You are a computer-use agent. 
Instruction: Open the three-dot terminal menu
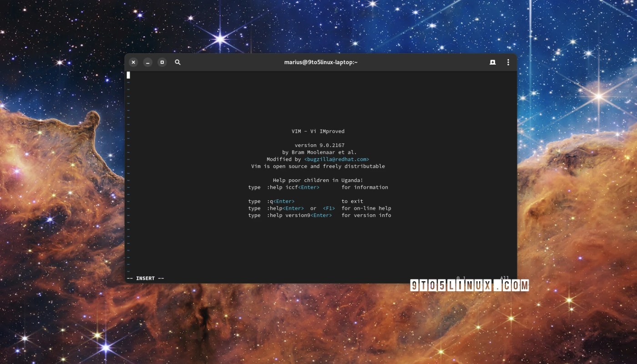point(508,62)
